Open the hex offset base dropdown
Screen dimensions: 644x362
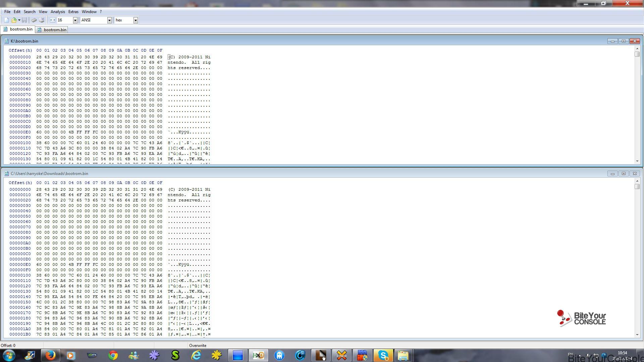pyautogui.click(x=136, y=20)
